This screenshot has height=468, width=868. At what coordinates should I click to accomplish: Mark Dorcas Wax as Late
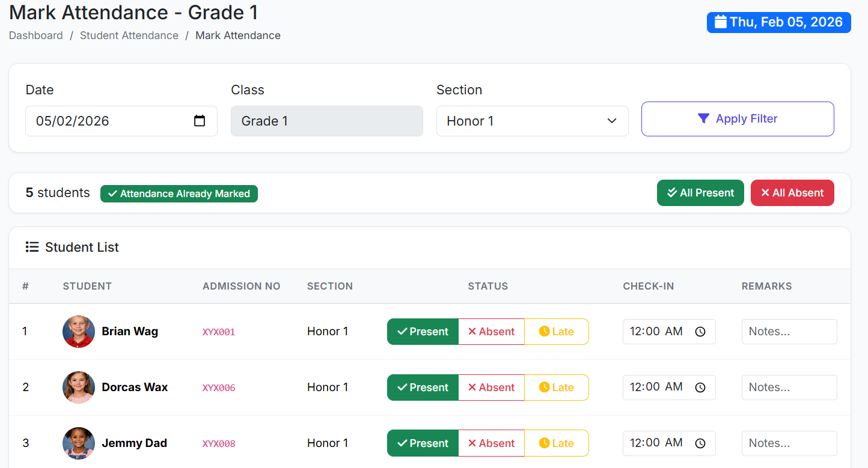pos(556,387)
